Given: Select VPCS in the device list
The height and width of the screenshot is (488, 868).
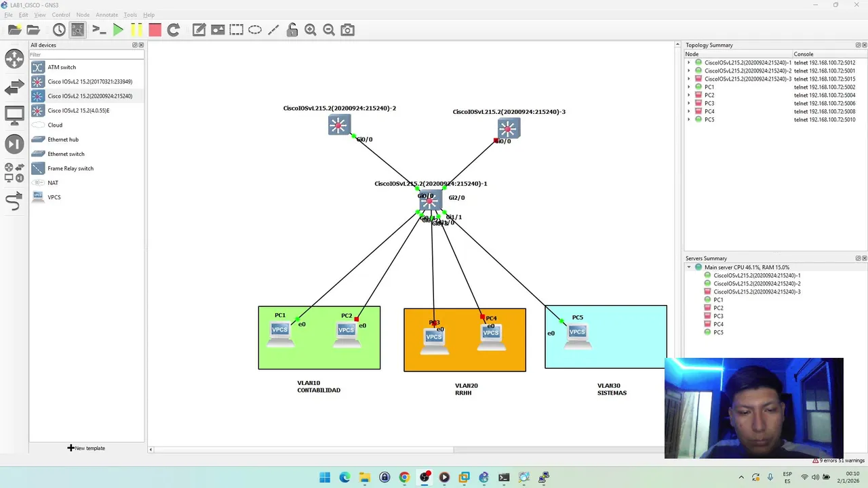Looking at the screenshot, I should 86,197.
